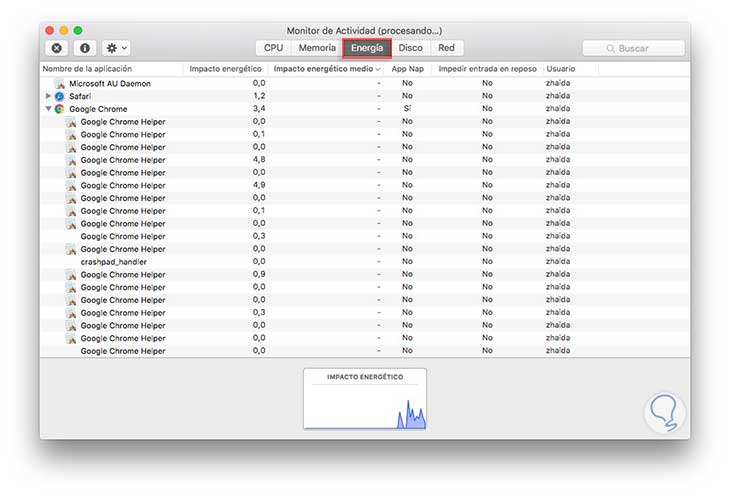730x496 pixels.
Task: Click the Sí App Nap value for Chrome
Action: click(x=407, y=109)
